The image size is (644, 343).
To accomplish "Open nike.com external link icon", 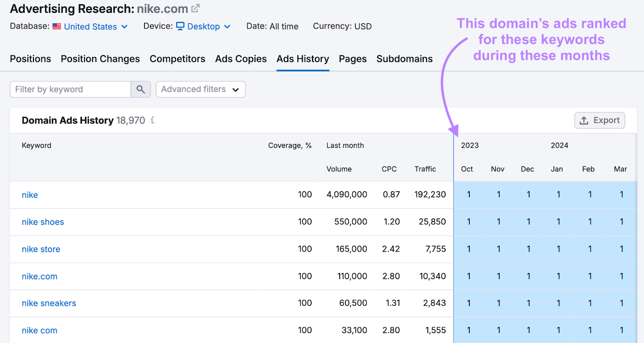I will point(195,8).
